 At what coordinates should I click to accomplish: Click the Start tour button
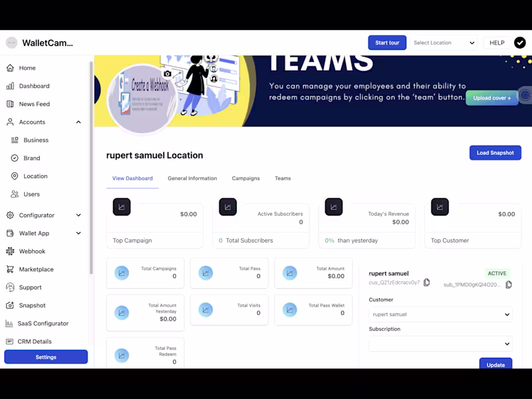click(x=387, y=43)
